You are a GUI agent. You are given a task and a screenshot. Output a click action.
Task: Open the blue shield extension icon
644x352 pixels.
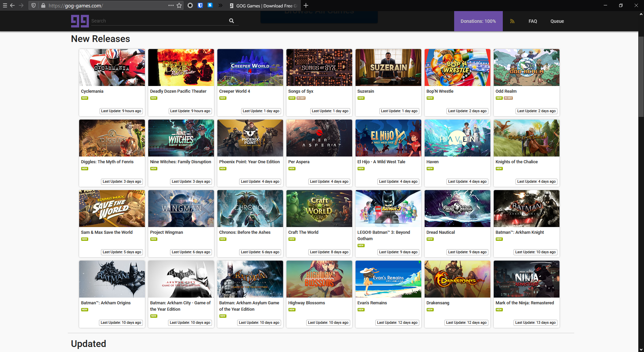[200, 5]
